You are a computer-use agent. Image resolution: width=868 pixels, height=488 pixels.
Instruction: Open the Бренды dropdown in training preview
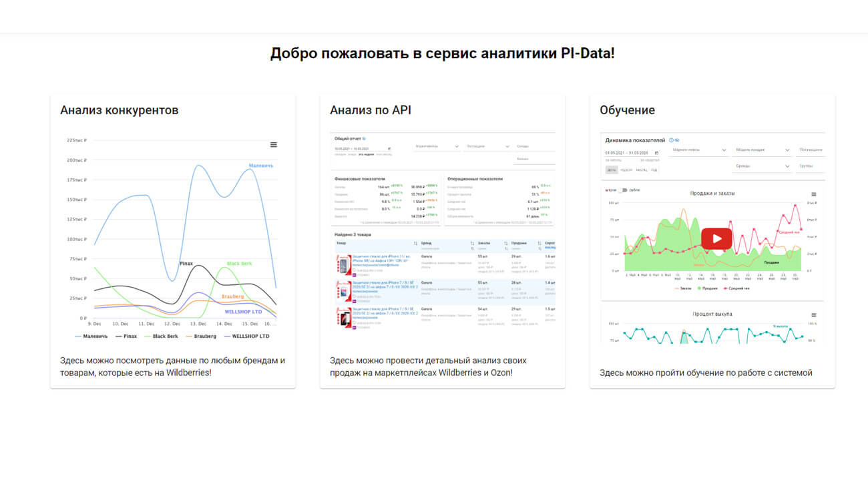tap(762, 166)
